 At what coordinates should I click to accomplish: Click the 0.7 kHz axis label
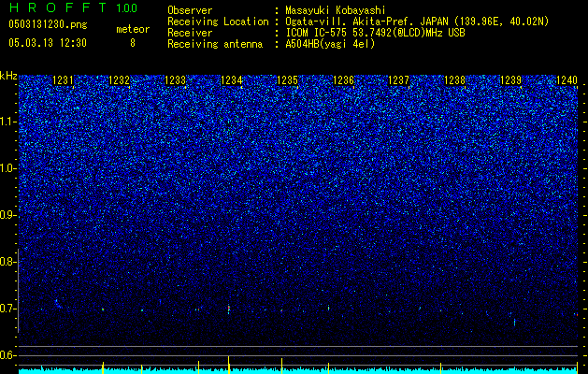(7, 309)
